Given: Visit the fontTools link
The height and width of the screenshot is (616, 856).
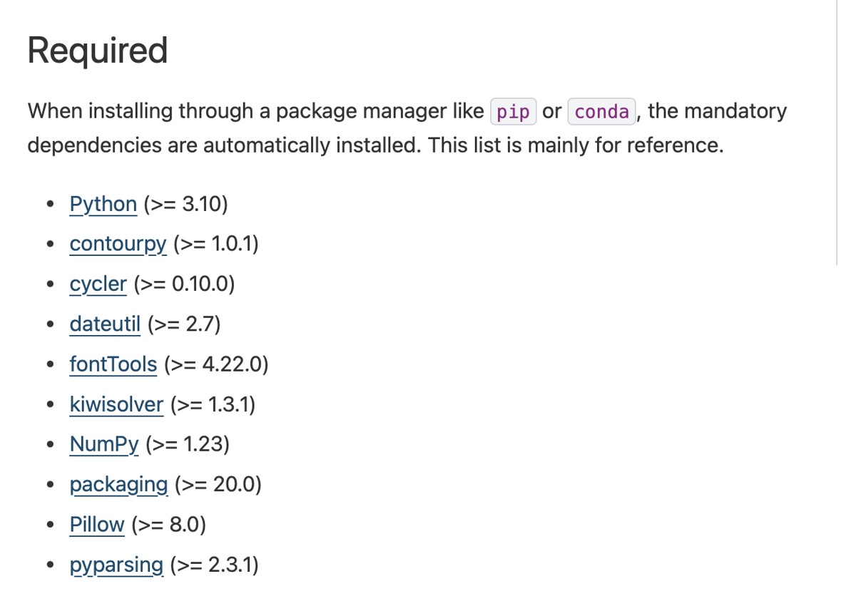Looking at the screenshot, I should 113,364.
